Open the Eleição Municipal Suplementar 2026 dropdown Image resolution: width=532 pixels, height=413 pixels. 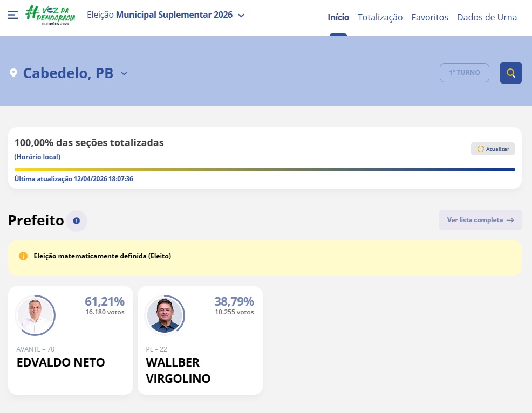(240, 15)
